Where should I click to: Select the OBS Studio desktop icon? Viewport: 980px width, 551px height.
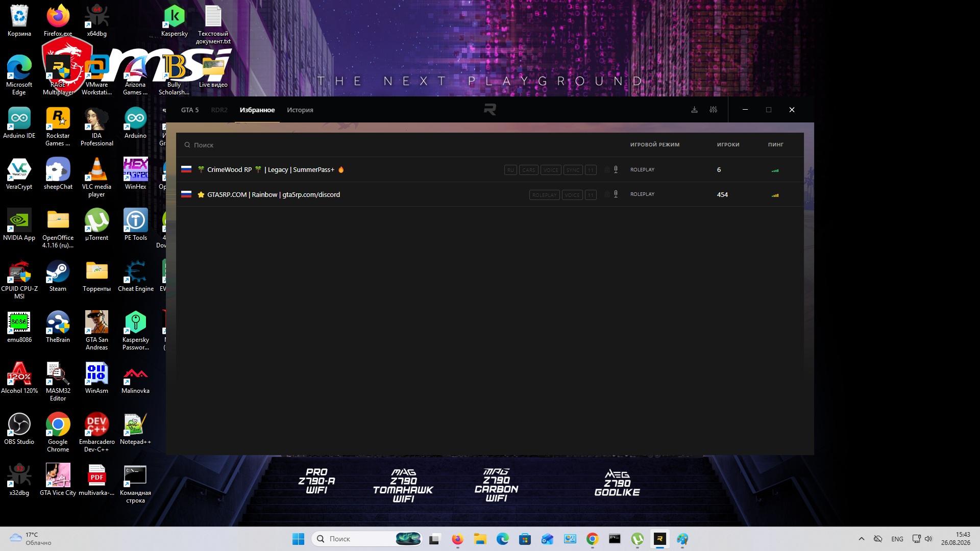click(19, 430)
